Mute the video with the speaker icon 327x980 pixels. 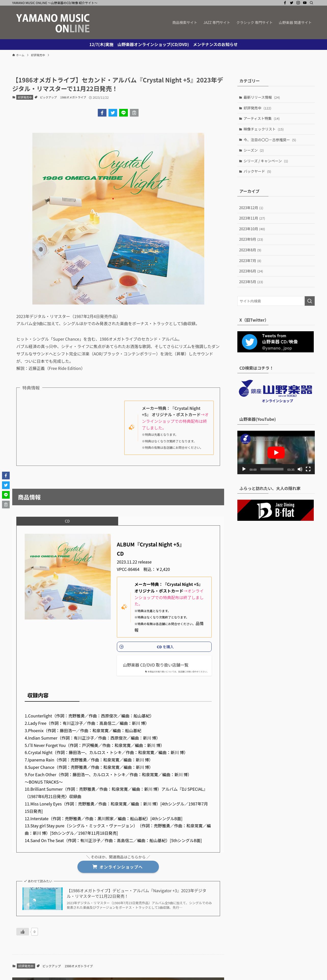[x=300, y=469]
